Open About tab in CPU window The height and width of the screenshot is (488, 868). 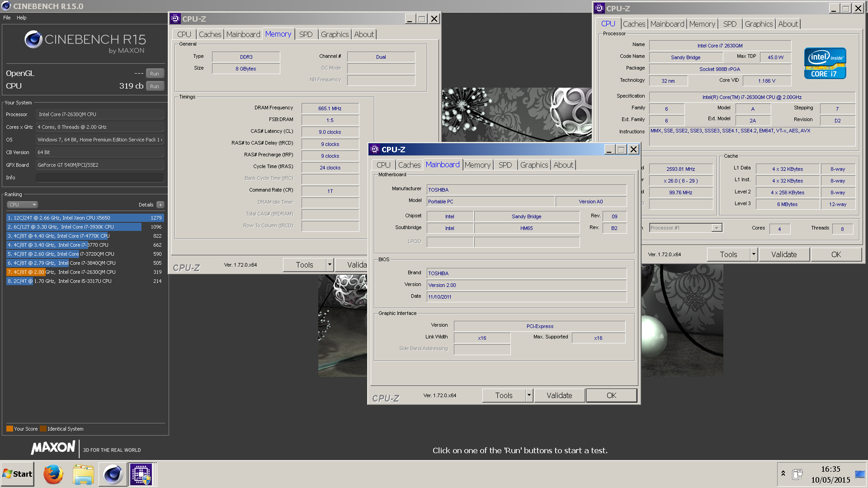788,24
